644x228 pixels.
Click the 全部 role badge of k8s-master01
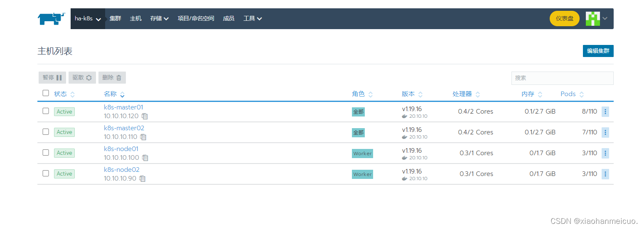tap(358, 112)
